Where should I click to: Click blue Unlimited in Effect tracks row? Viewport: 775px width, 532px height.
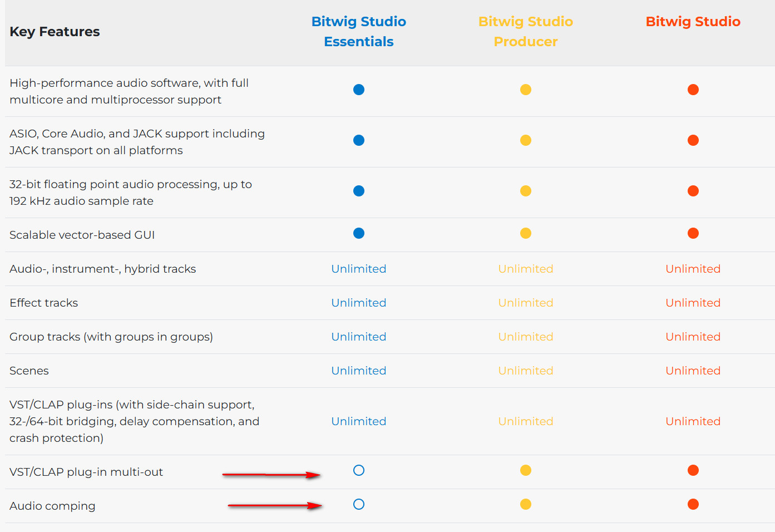coord(359,303)
